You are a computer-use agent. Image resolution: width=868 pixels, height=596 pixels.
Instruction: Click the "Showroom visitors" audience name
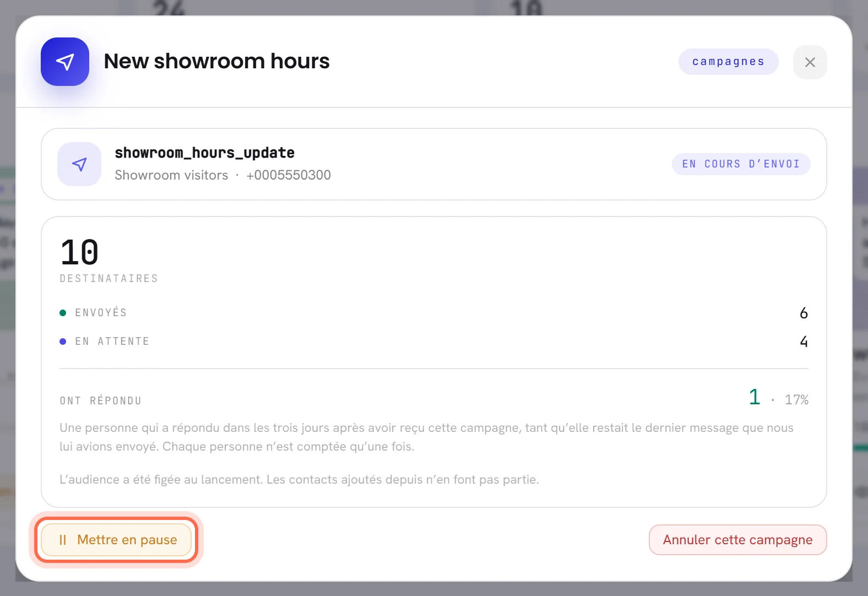click(171, 175)
